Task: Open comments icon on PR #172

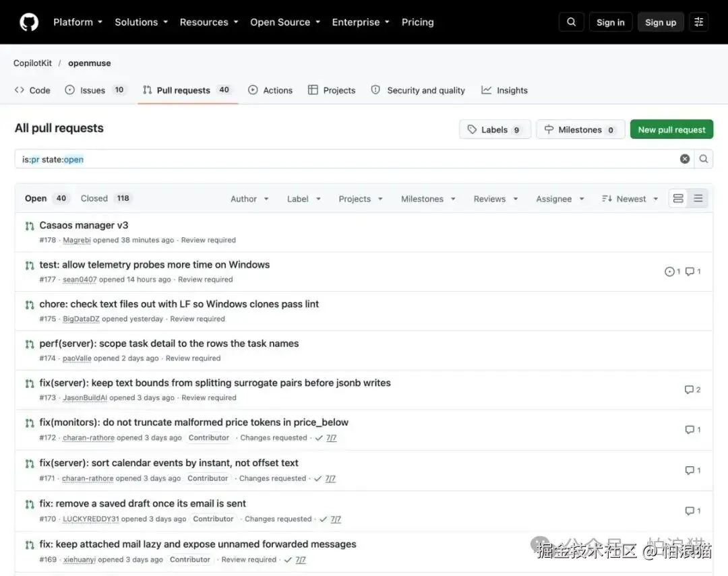Action: click(693, 430)
